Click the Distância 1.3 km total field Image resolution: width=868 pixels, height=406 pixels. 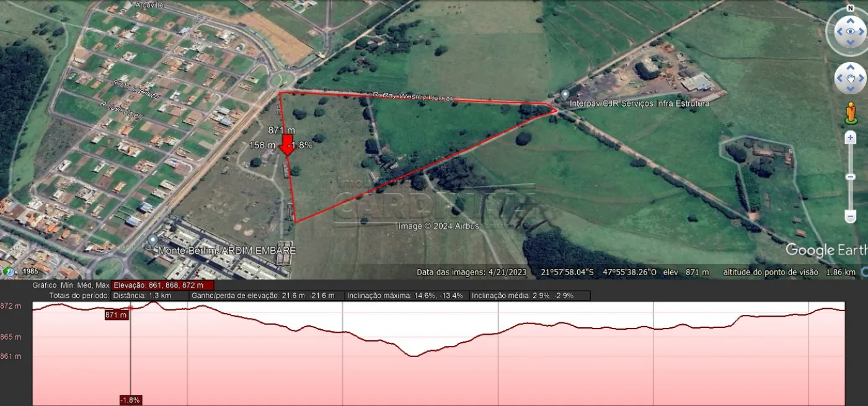(x=149, y=296)
